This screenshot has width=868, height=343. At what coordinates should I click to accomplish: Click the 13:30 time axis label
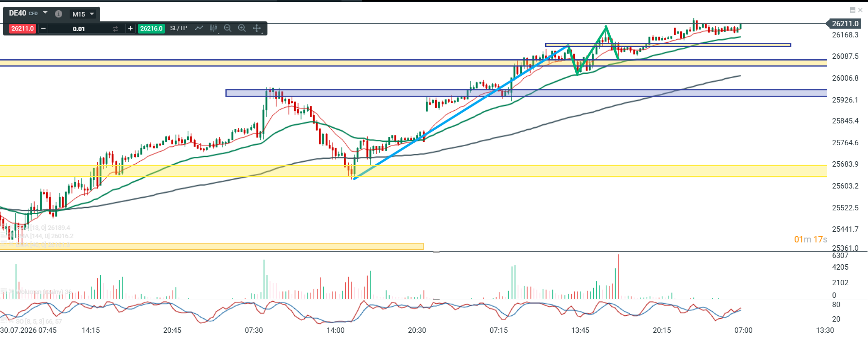pyautogui.click(x=825, y=330)
